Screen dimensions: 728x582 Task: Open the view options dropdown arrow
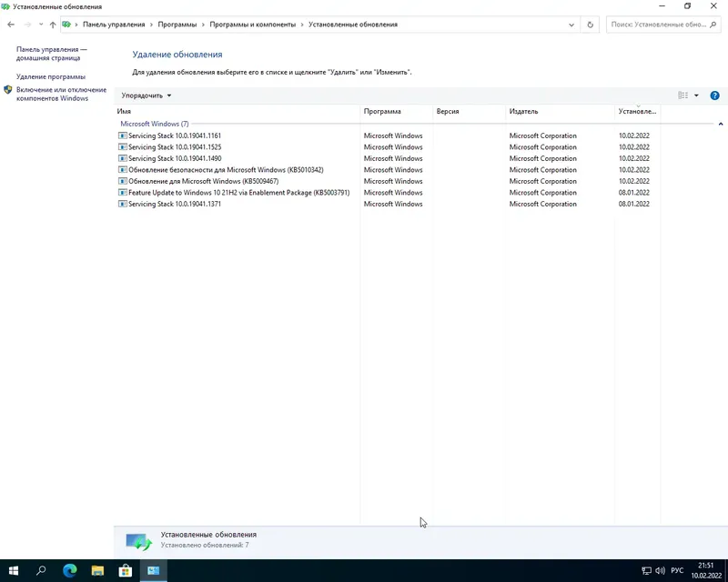[696, 95]
